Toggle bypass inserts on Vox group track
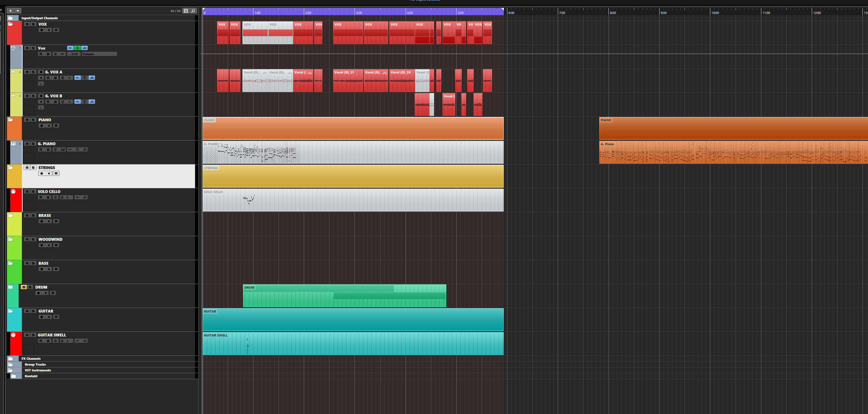The image size is (868, 414). click(x=70, y=48)
